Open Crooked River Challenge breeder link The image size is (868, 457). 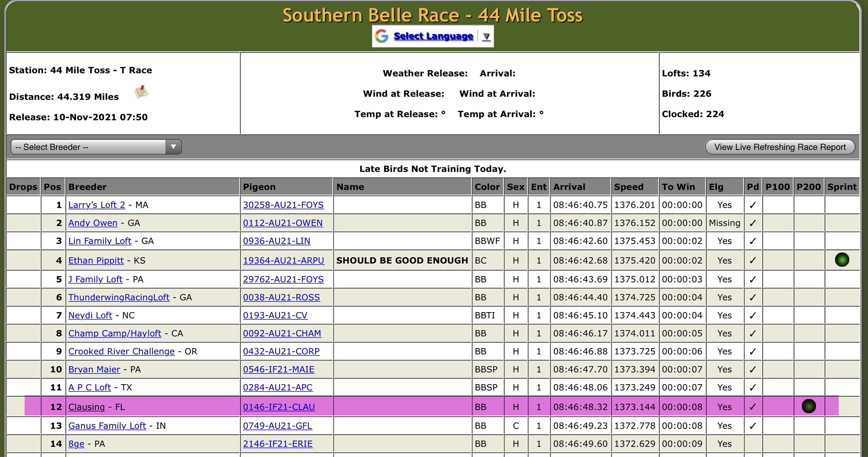(x=121, y=351)
